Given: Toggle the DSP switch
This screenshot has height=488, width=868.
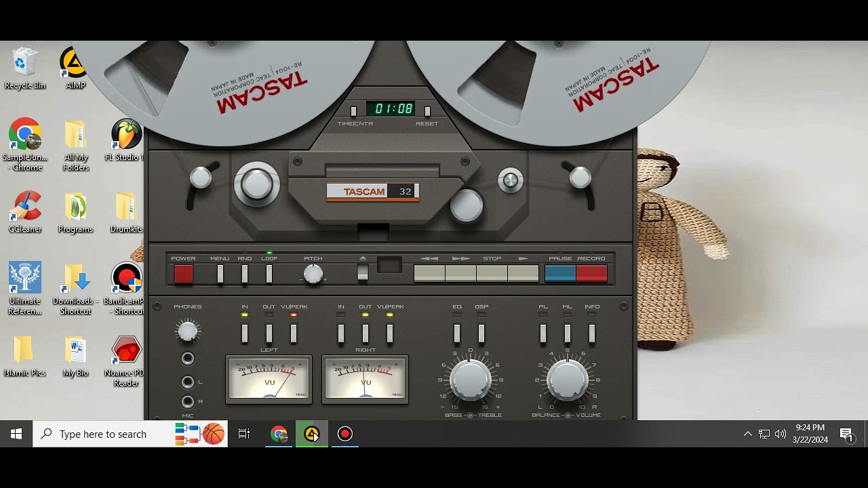Looking at the screenshot, I should (x=481, y=333).
